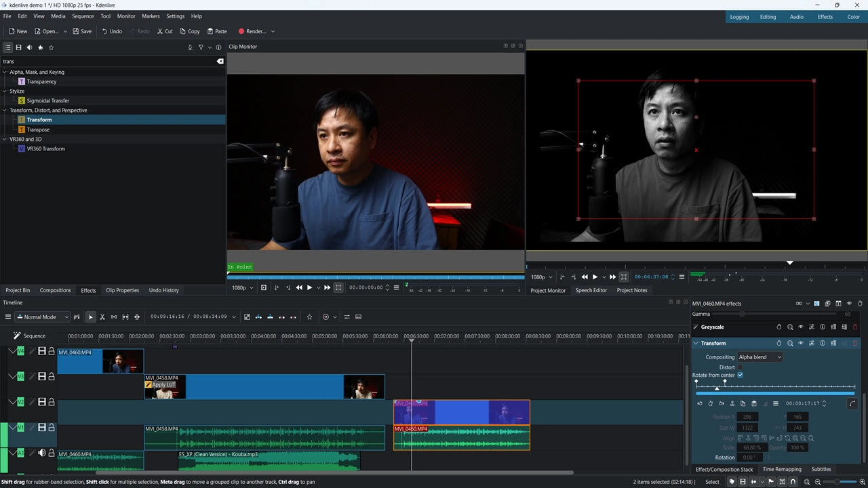Mute audio track A1 speaker icon
The image size is (868, 488).
tap(41, 453)
